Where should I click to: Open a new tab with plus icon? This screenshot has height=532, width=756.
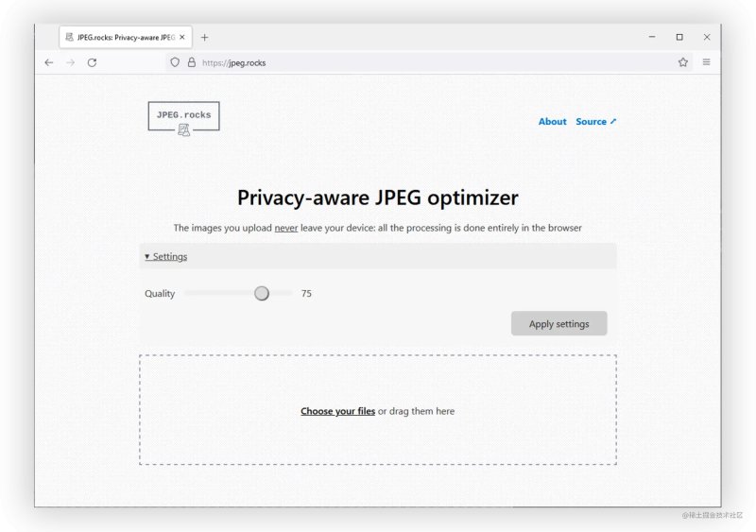[204, 37]
